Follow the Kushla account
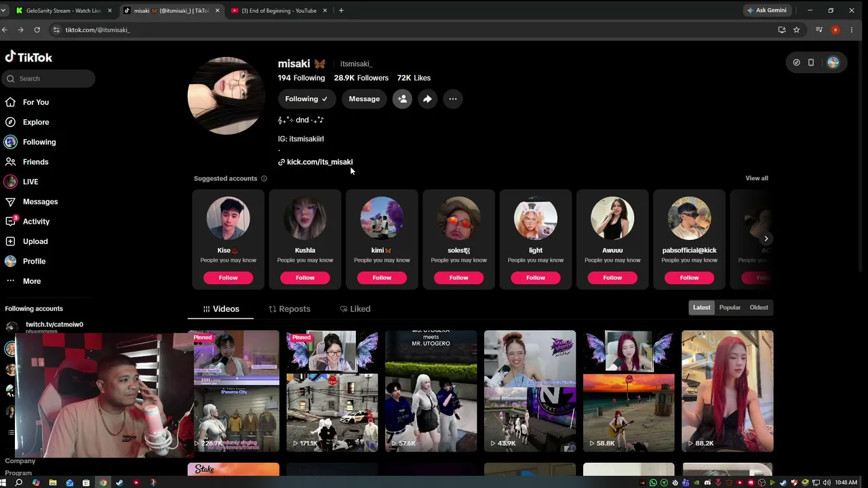This screenshot has width=868, height=488. [x=305, y=278]
